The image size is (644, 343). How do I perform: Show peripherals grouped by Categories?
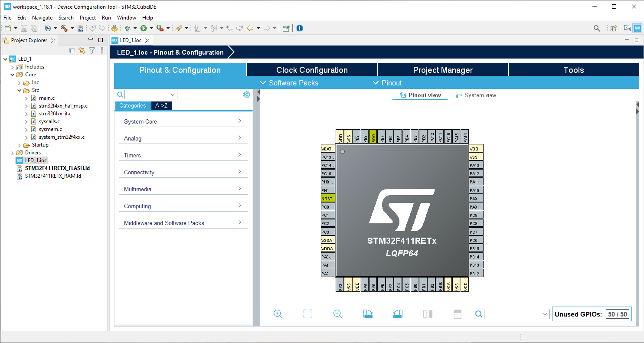tap(133, 105)
